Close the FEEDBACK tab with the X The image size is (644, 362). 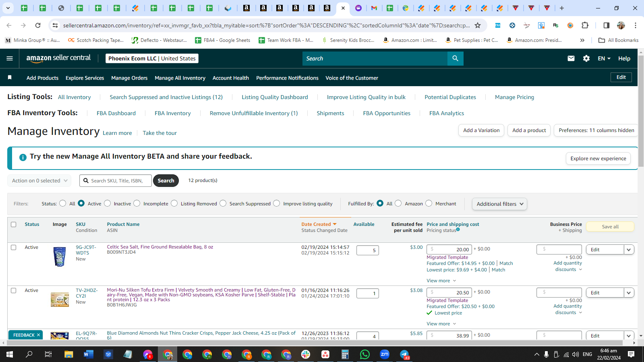[39, 335]
